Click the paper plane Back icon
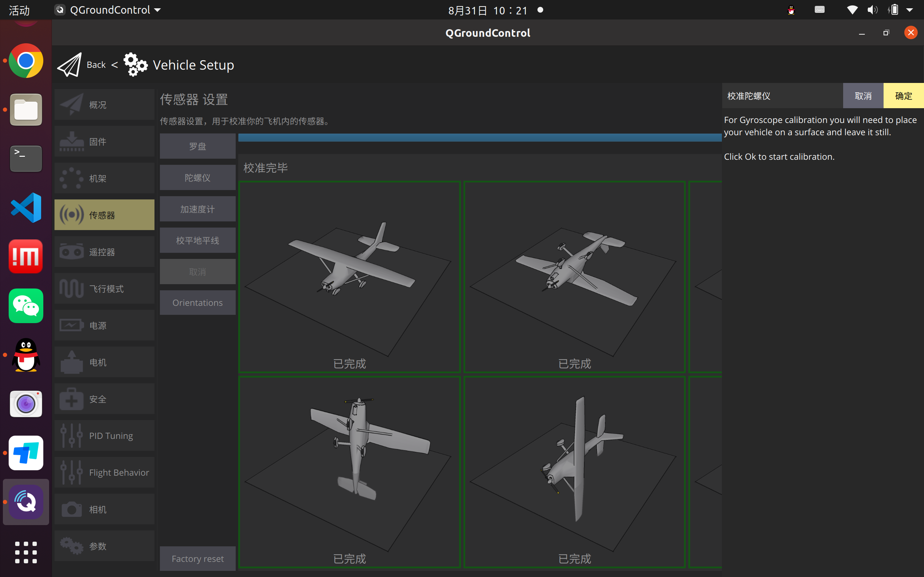The height and width of the screenshot is (577, 924). point(69,65)
